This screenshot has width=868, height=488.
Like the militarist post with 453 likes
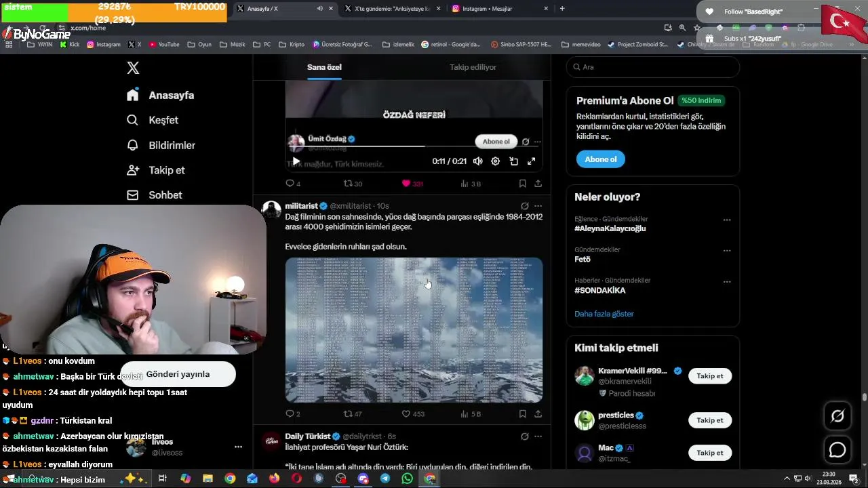413,414
